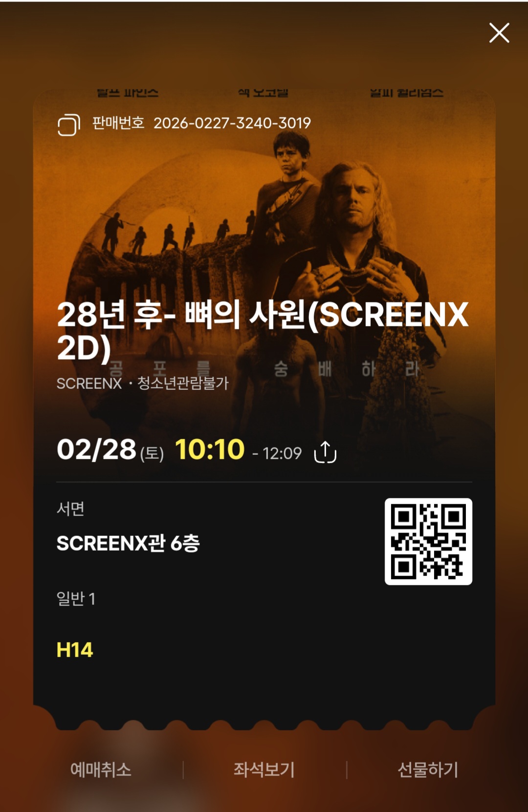Cancel the reservation via 예매취소
Screen dimensions: 528x812
(x=101, y=769)
